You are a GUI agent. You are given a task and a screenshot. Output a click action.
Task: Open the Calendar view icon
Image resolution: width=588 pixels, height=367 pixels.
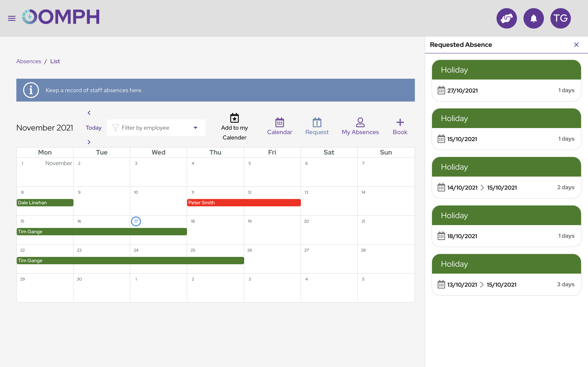pos(280,122)
